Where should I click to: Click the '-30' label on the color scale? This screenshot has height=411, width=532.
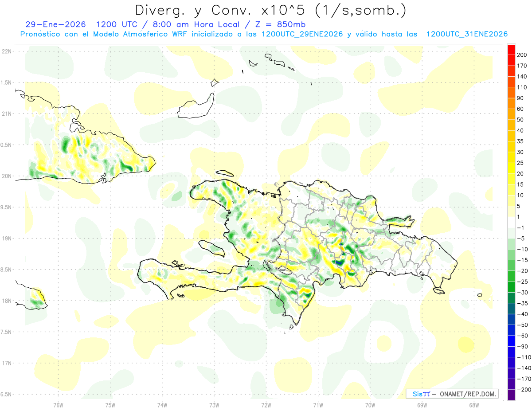(x=523, y=293)
